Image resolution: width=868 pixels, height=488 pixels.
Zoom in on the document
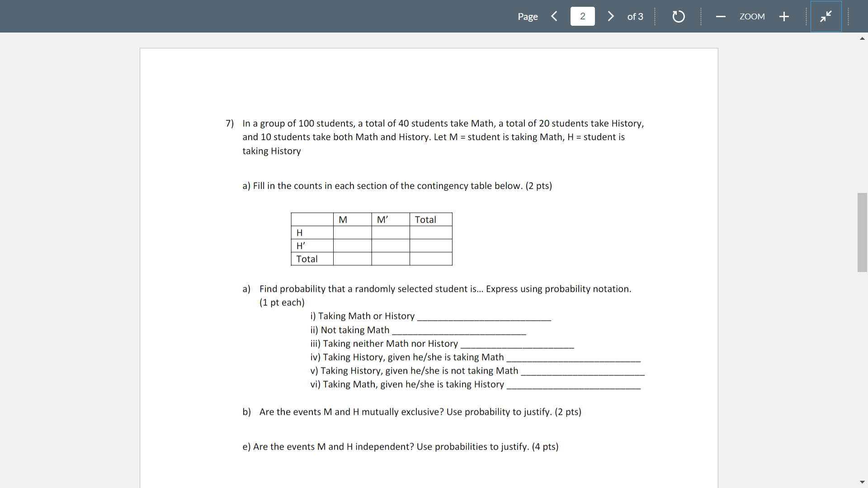coord(784,16)
